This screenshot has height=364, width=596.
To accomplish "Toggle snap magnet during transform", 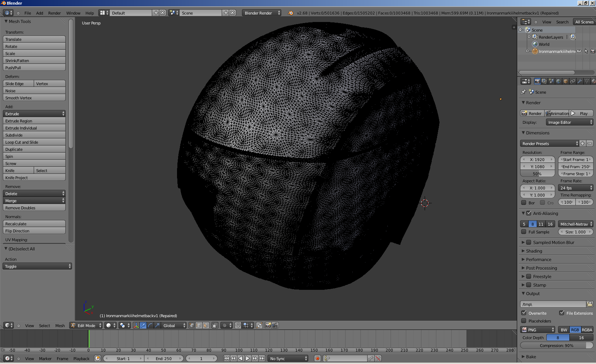I will point(238,325).
